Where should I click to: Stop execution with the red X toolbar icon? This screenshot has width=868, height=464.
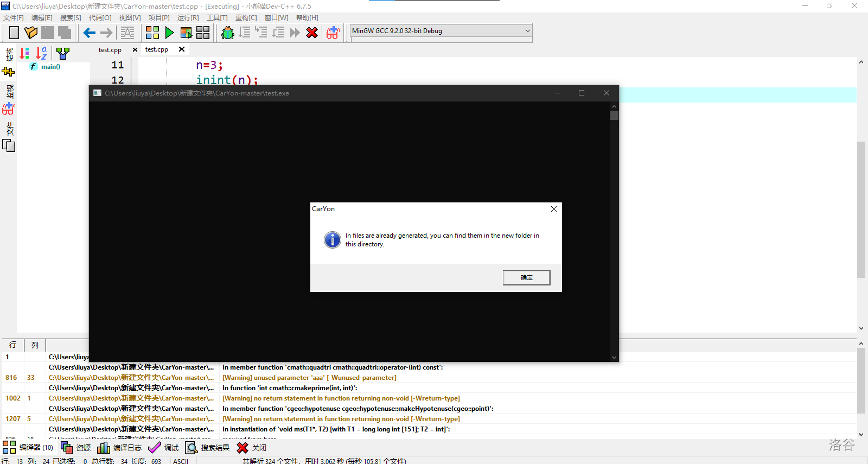[x=312, y=33]
